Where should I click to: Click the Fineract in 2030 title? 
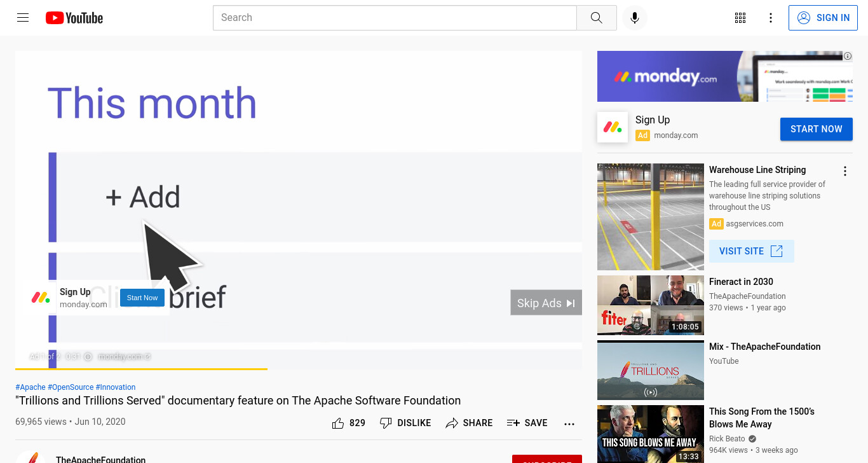point(741,282)
